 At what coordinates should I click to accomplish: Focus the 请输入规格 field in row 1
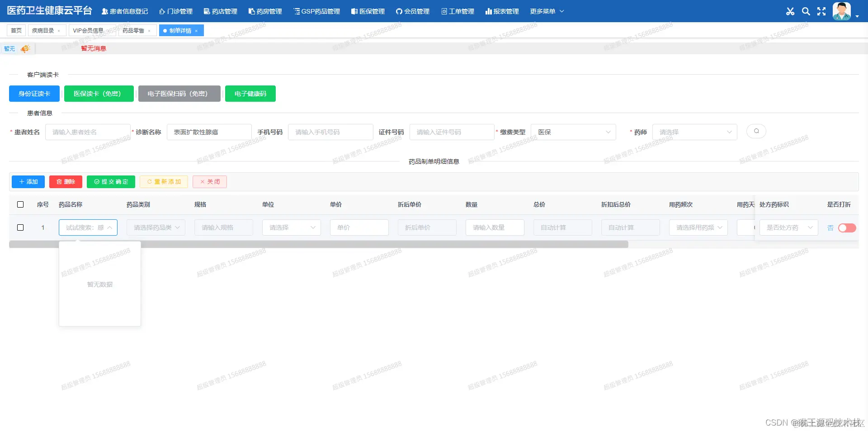pos(224,227)
